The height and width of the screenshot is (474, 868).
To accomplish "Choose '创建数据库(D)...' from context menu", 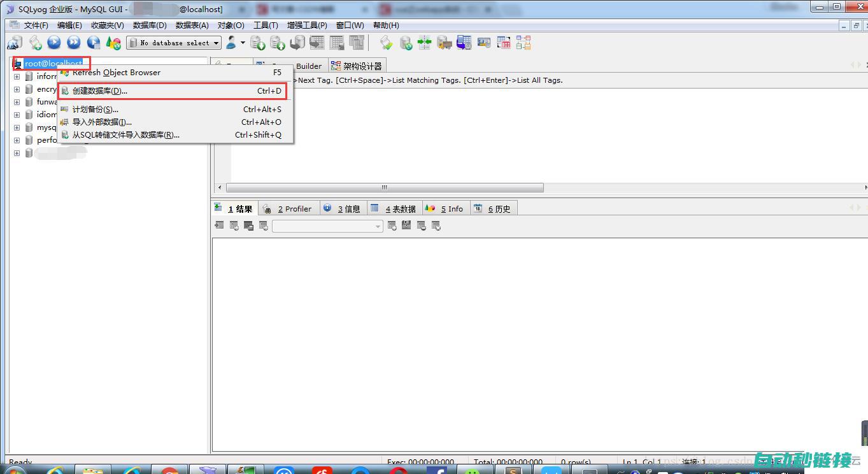I will click(175, 91).
